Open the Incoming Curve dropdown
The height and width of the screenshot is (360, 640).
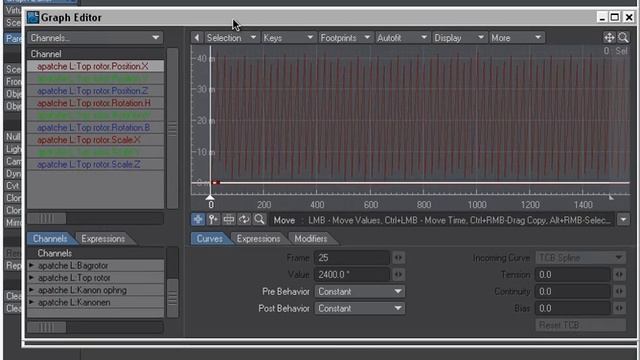580,258
